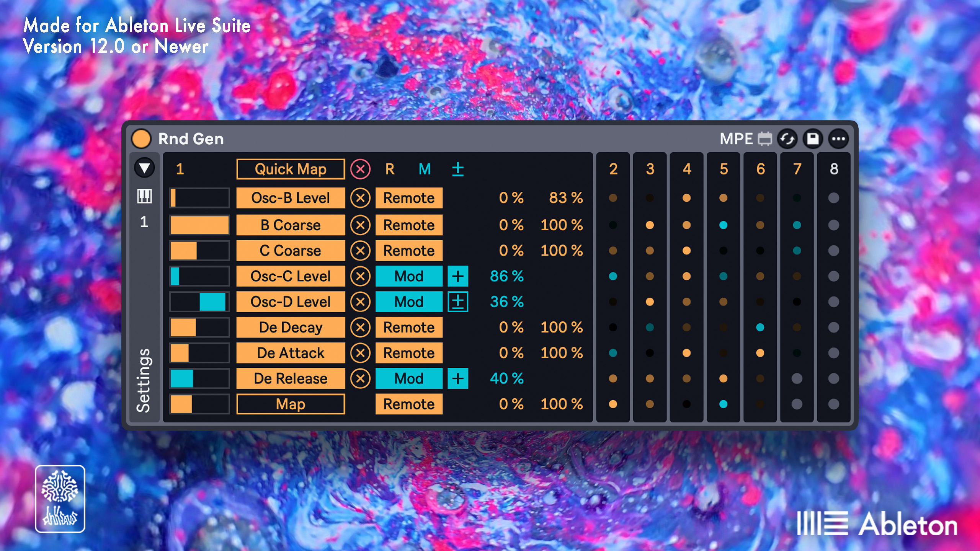980x551 pixels.
Task: Switch to page 5 tab
Action: tap(724, 169)
